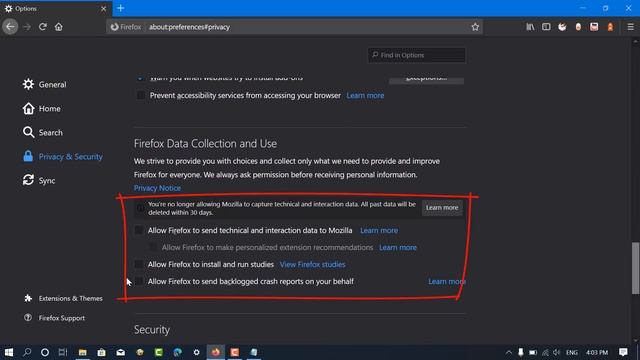This screenshot has height=360, width=640.
Task: Open the Privacy Notice link
Action: tap(157, 188)
